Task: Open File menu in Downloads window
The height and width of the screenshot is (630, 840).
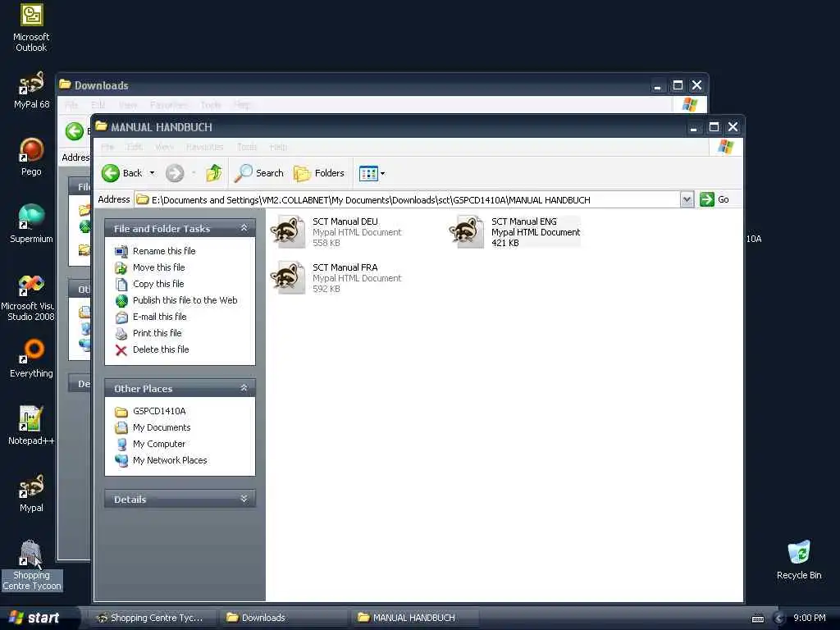Action: coord(71,105)
